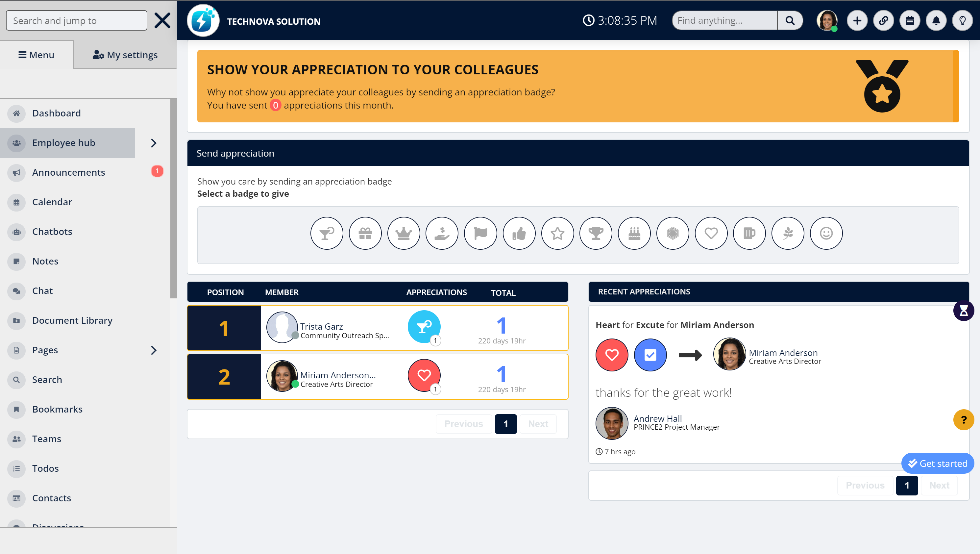Select the crown appreciation badge
The image size is (980, 554).
click(403, 233)
